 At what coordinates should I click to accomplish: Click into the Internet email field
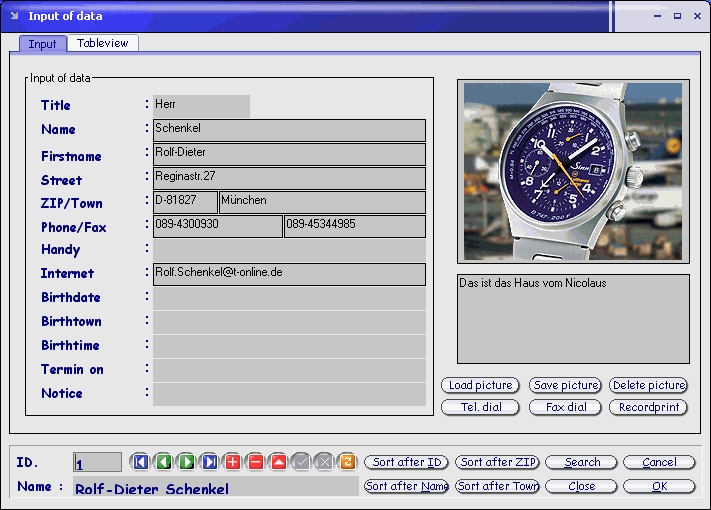click(289, 274)
